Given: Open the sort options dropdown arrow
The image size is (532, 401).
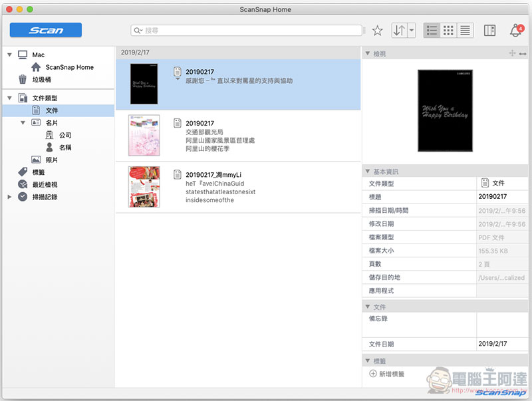Looking at the screenshot, I should coord(412,31).
